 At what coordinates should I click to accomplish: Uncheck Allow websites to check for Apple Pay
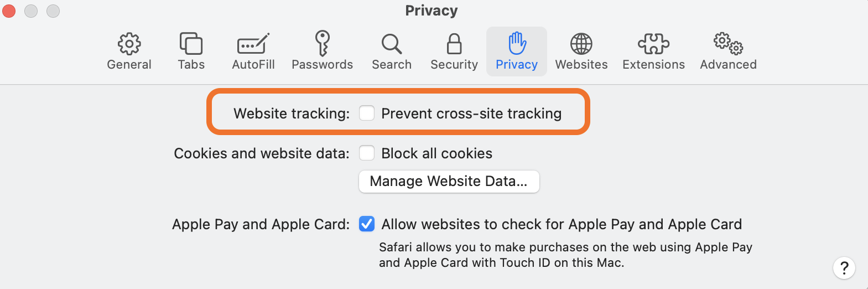point(367,224)
